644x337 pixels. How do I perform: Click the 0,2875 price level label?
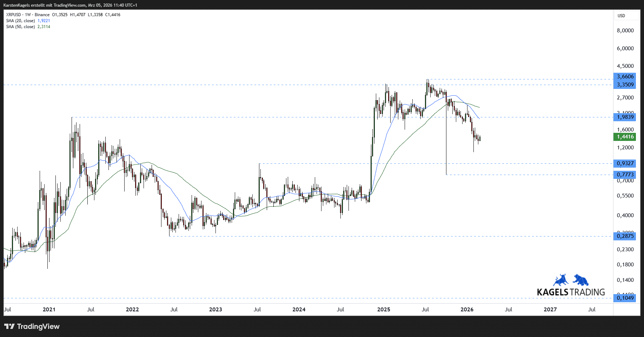pyautogui.click(x=625, y=236)
